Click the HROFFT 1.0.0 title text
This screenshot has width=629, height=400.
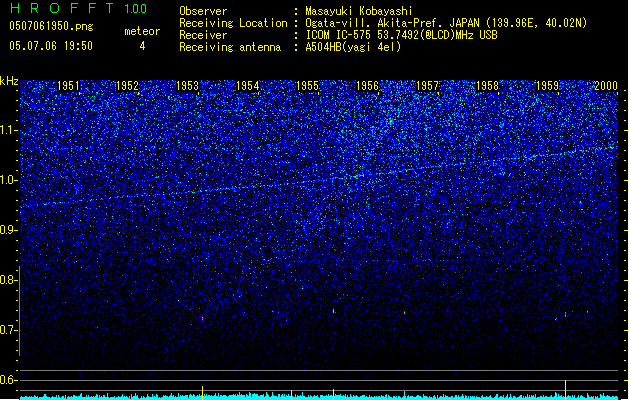79,8
